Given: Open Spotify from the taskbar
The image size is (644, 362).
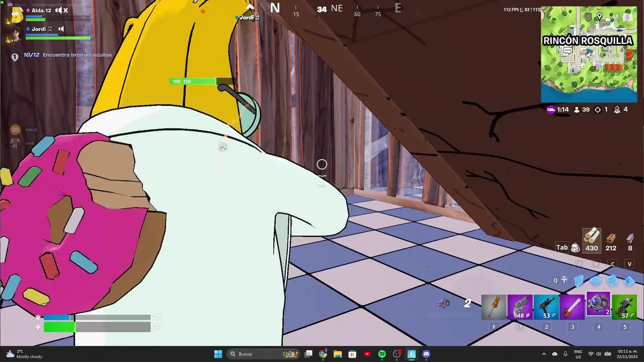Looking at the screenshot, I should coord(382,354).
